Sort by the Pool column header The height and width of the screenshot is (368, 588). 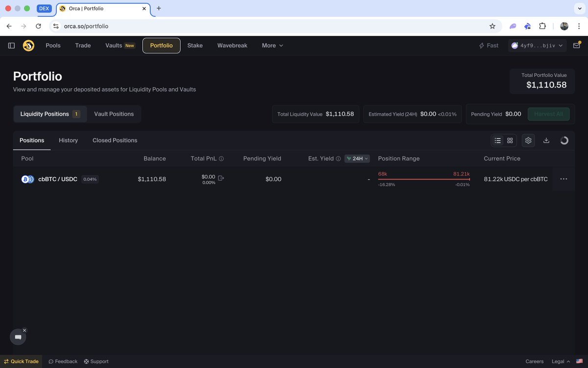(x=27, y=158)
